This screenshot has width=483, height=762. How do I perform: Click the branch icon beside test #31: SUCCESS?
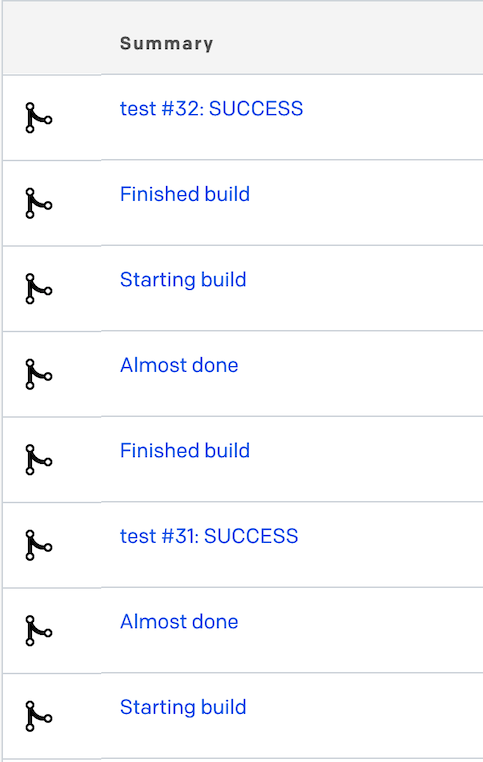[x=38, y=545]
